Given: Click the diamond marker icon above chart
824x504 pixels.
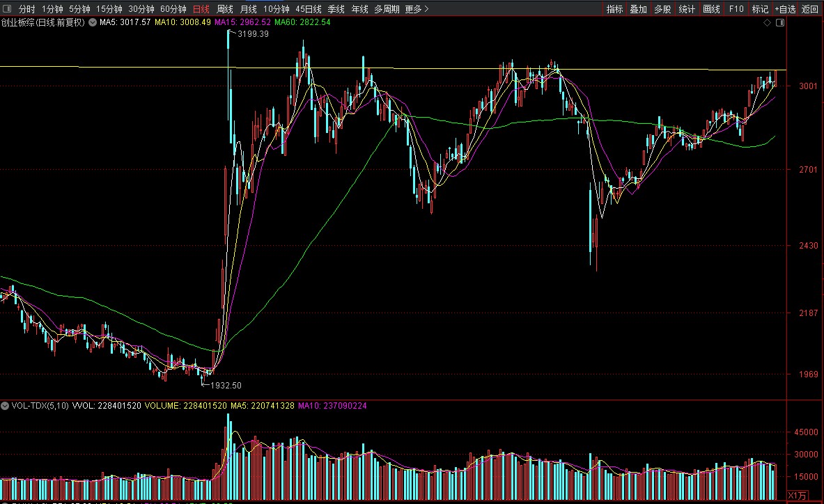Looking at the screenshot, I should tap(768, 22).
